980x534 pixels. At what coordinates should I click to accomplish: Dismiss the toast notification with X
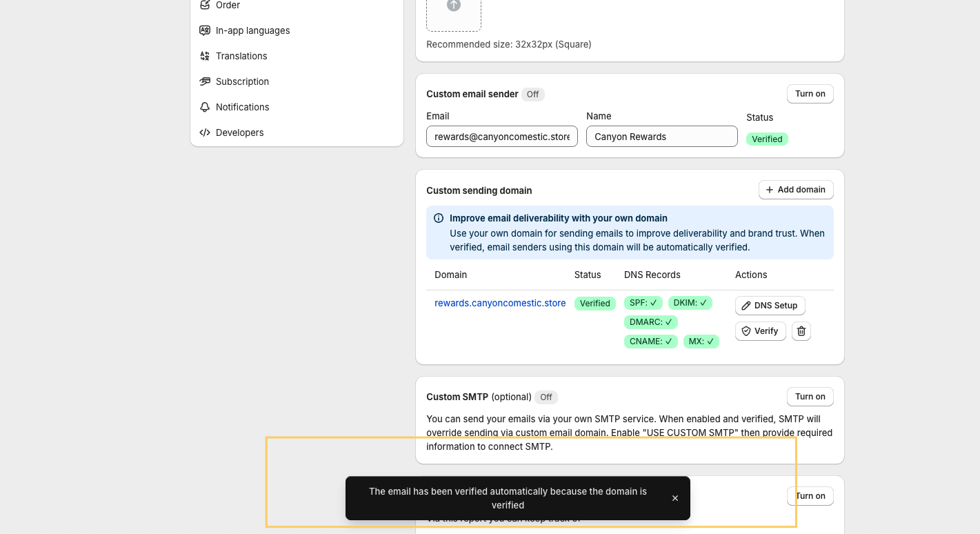(675, 498)
